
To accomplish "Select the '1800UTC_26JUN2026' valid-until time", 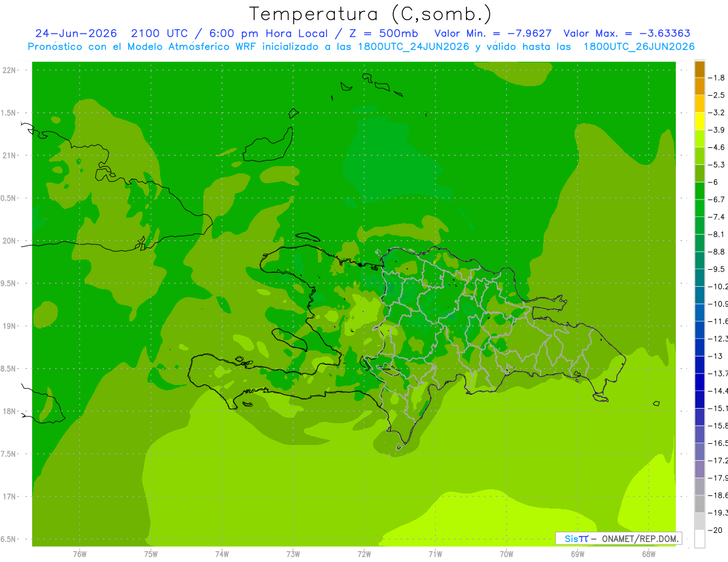I will [639, 47].
